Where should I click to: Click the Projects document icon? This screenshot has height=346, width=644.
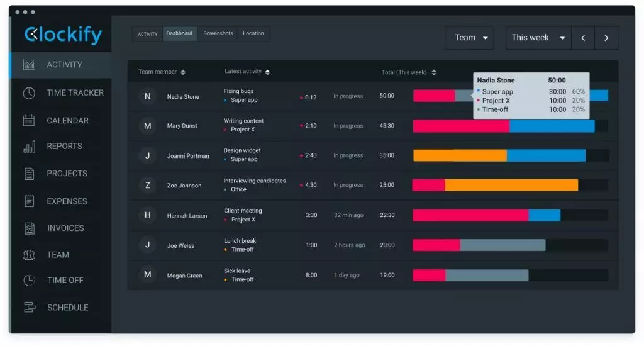(29, 174)
